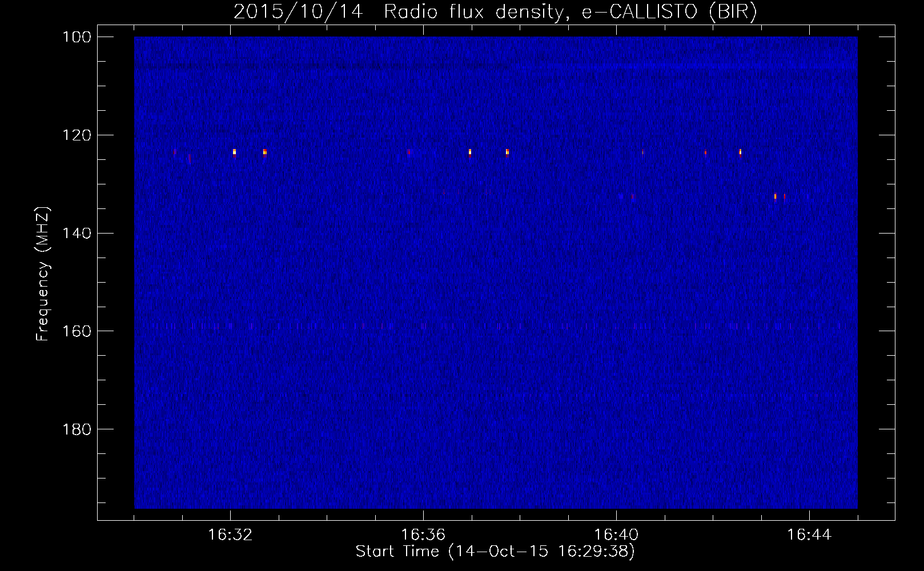Click the 120 frequency tick label
924x571 pixels.
77,135
